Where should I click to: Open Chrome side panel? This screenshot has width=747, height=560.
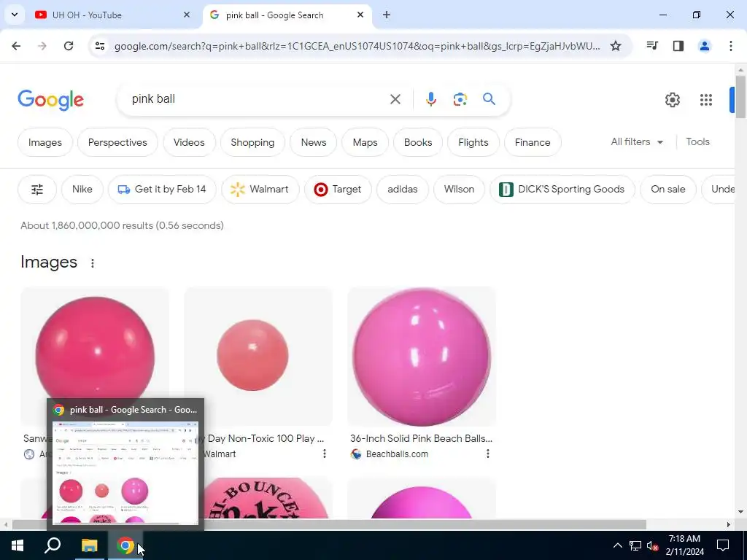click(x=678, y=46)
